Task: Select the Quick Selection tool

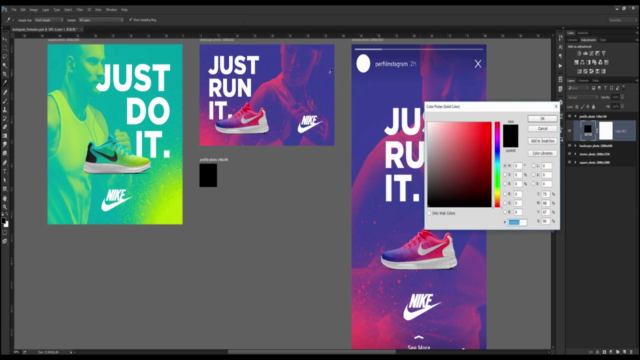Action: (5, 65)
